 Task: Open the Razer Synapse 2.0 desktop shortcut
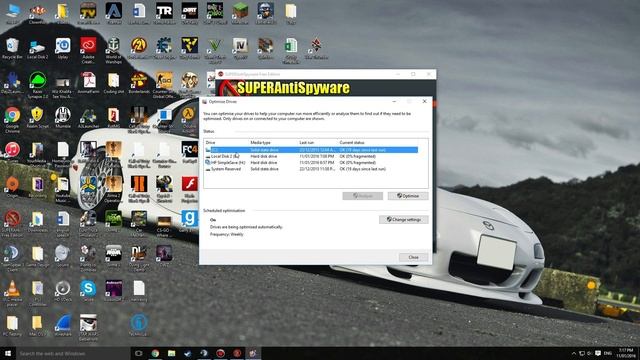click(37, 84)
